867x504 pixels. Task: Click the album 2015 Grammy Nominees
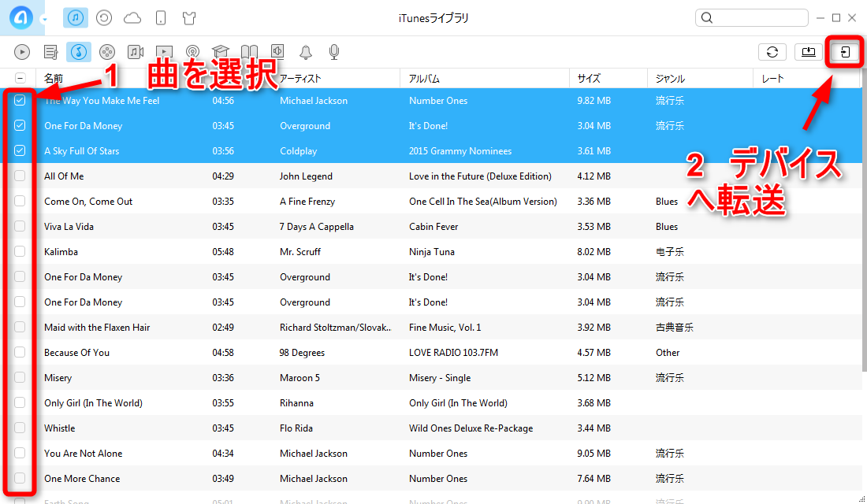[x=460, y=151]
